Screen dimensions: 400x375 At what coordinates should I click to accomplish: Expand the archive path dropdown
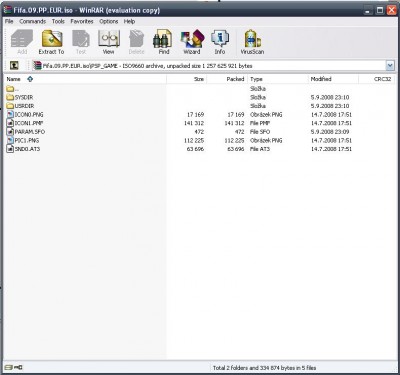[x=390, y=66]
